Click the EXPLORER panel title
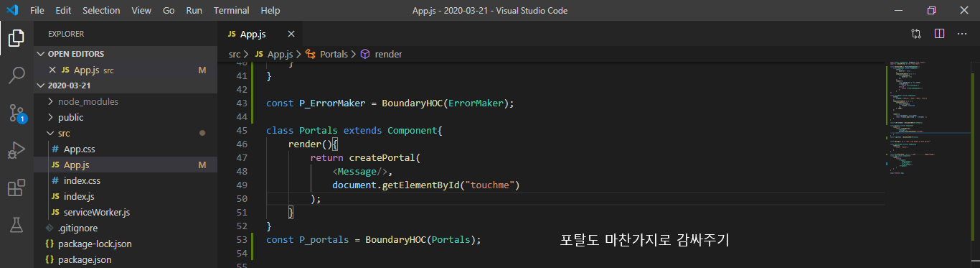This screenshot has width=980, height=268. coord(66,34)
